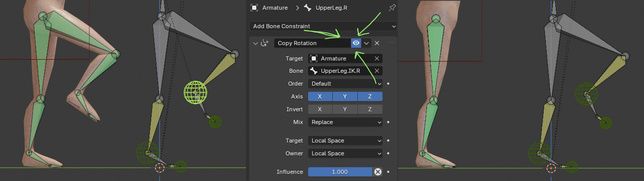
Task: Clear the Armature target field
Action: 377,59
